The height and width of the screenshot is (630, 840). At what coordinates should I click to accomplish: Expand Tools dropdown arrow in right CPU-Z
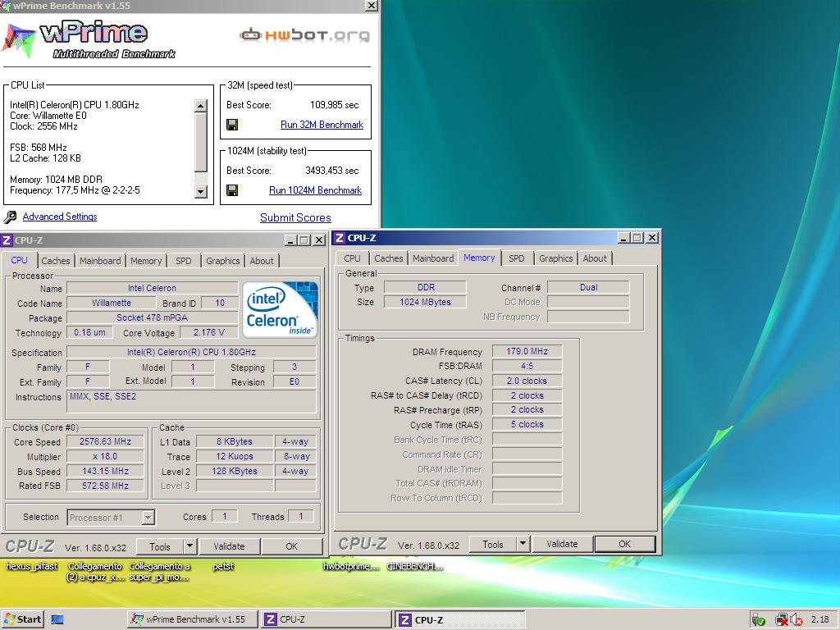[x=523, y=545]
